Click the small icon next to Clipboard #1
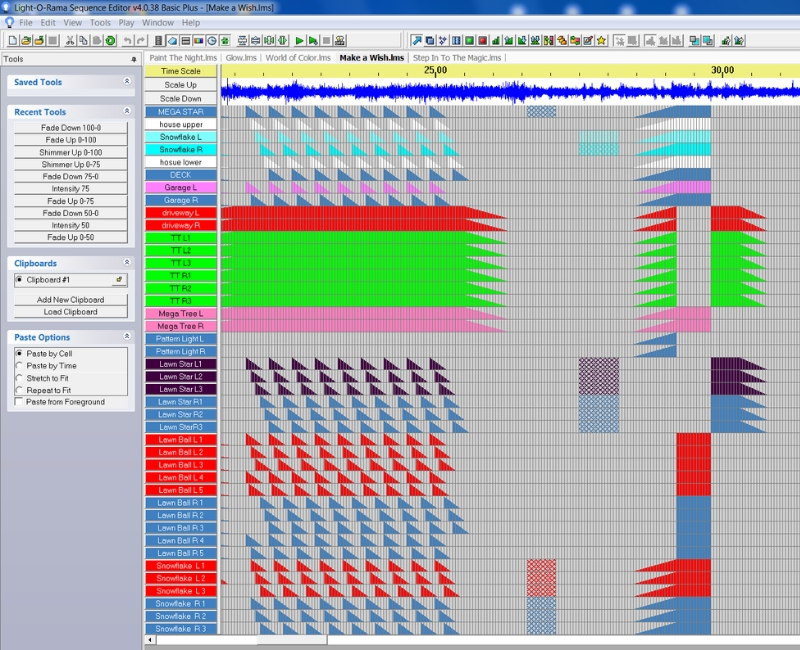This screenshot has width=800, height=650. (x=119, y=280)
